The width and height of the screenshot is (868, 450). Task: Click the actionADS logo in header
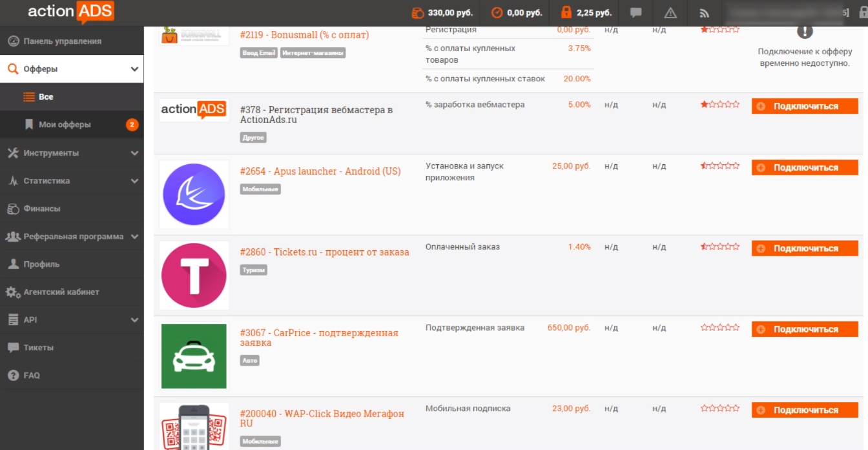click(x=71, y=12)
